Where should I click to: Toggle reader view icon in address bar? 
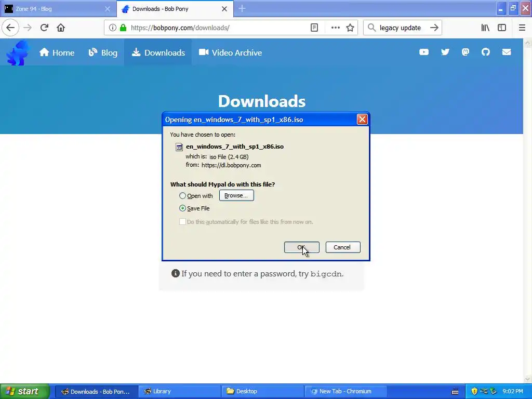314,28
